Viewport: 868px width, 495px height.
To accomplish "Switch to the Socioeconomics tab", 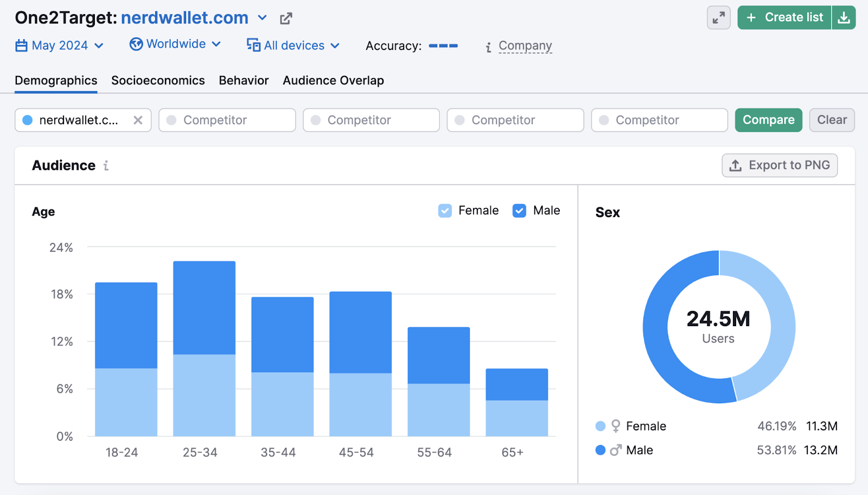I will [x=158, y=80].
